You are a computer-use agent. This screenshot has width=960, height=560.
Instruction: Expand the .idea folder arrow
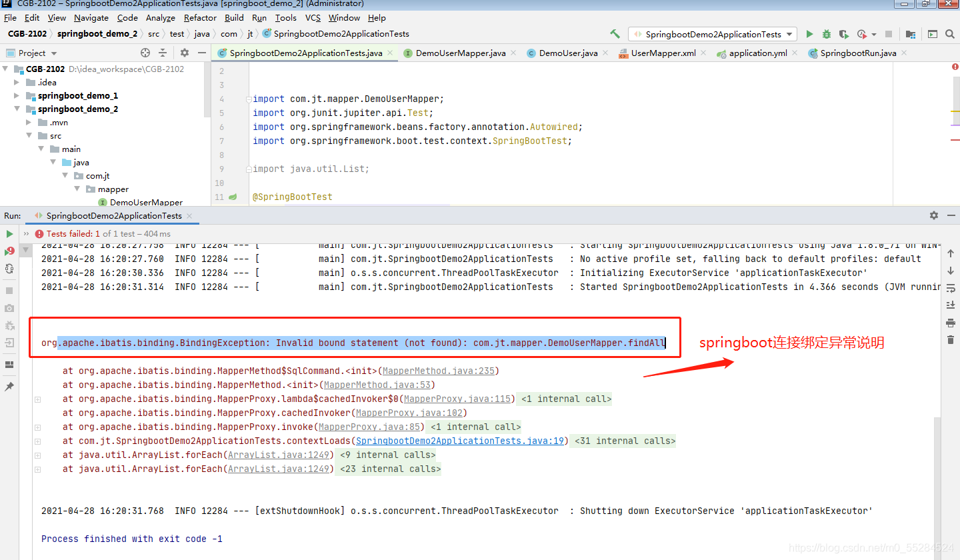(17, 83)
